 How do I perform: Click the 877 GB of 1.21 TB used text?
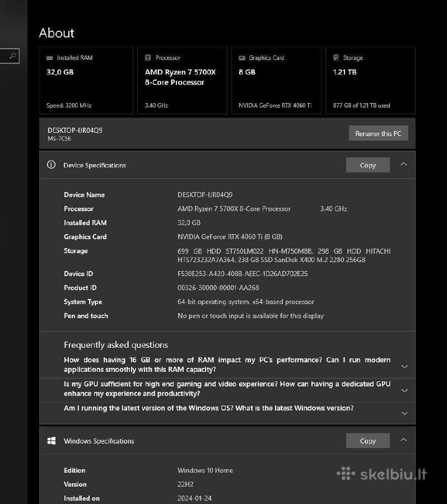tap(361, 105)
